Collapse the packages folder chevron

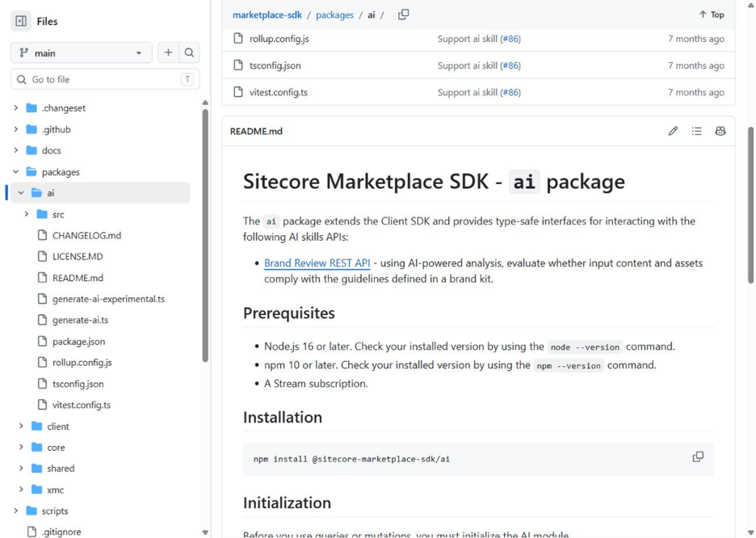click(x=16, y=171)
